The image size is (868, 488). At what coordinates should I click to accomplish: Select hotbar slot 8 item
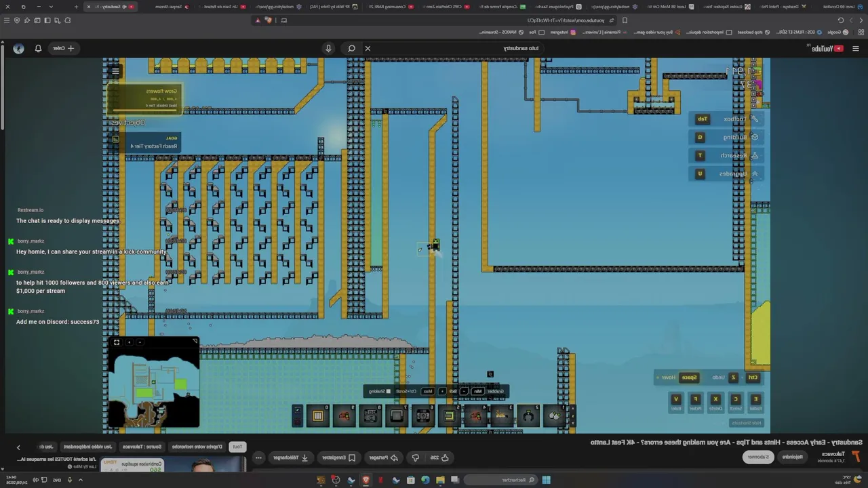(x=370, y=415)
